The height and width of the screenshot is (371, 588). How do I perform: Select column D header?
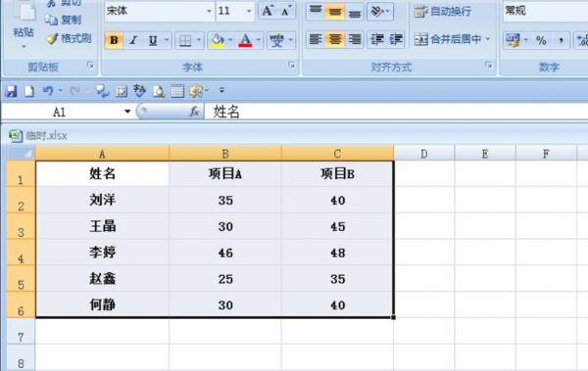pos(424,154)
